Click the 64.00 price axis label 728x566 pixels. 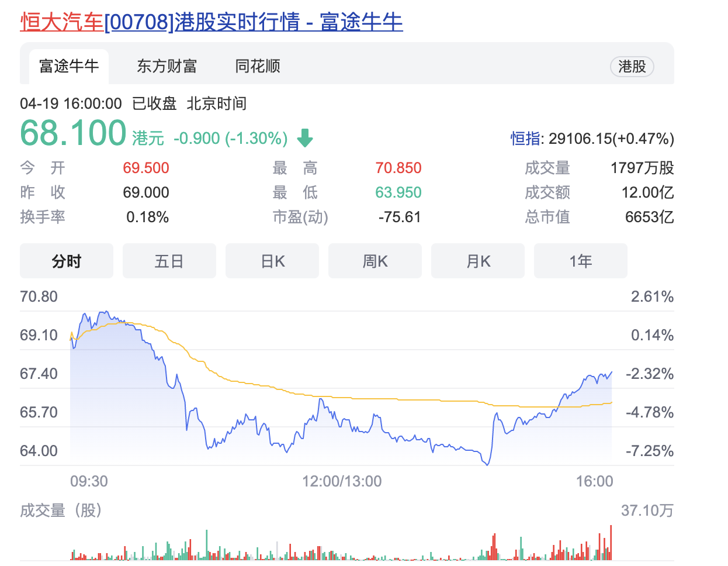click(x=39, y=451)
